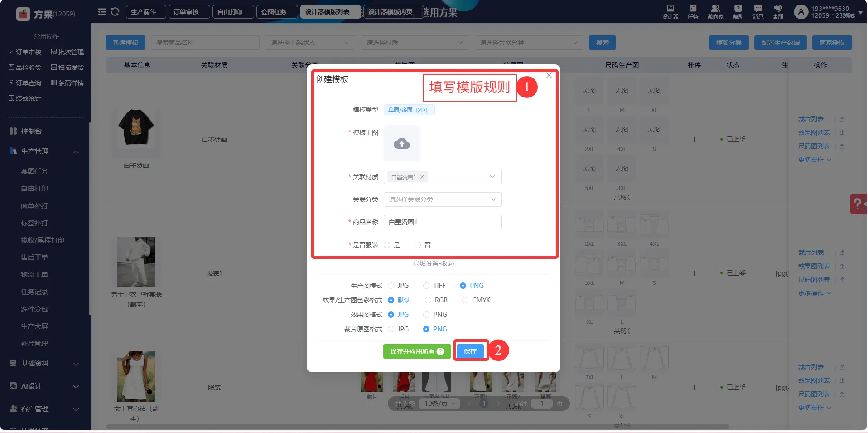Switch to the 自由打印 tab
The image size is (868, 433).
(x=233, y=12)
